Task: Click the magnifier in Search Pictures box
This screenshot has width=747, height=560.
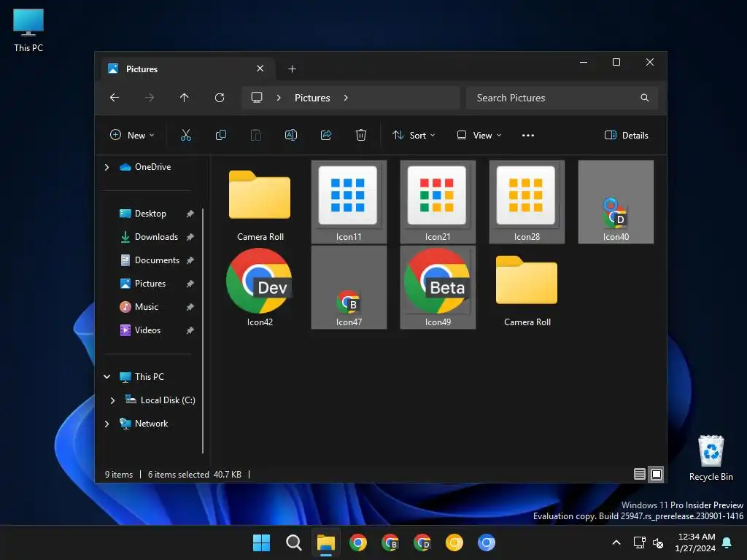Action: tap(645, 98)
